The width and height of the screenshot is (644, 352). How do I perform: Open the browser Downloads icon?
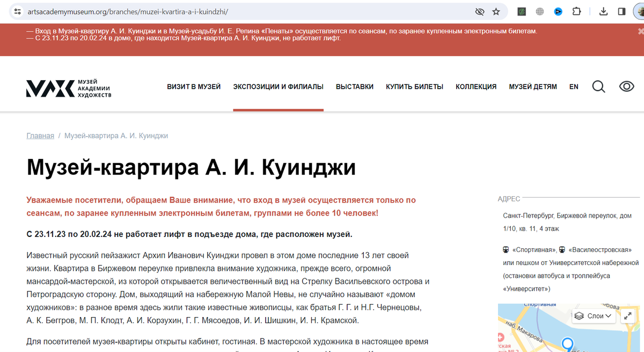[604, 11]
